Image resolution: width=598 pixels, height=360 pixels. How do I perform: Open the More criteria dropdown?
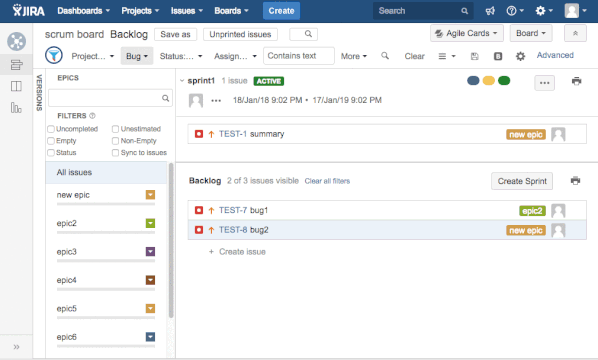[354, 56]
